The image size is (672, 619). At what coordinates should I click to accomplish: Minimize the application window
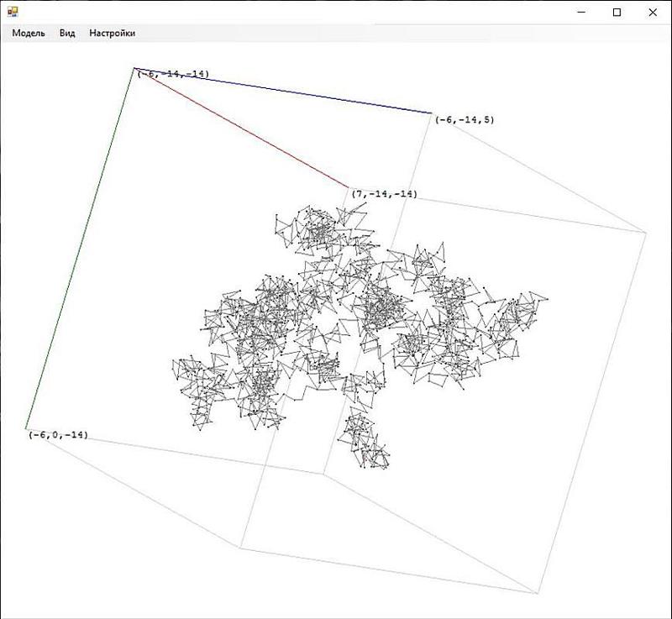point(579,12)
